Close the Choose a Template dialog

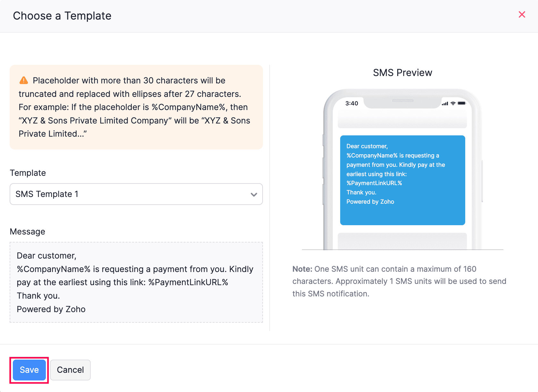[522, 15]
